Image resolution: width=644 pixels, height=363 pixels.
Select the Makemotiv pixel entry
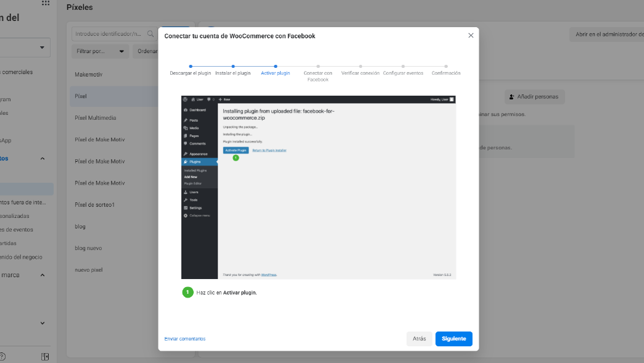(x=88, y=75)
